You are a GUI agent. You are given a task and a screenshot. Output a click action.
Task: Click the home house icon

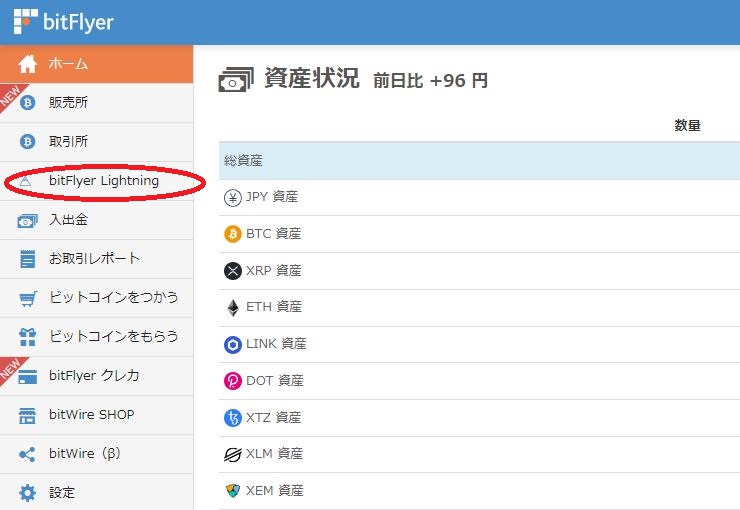point(27,64)
